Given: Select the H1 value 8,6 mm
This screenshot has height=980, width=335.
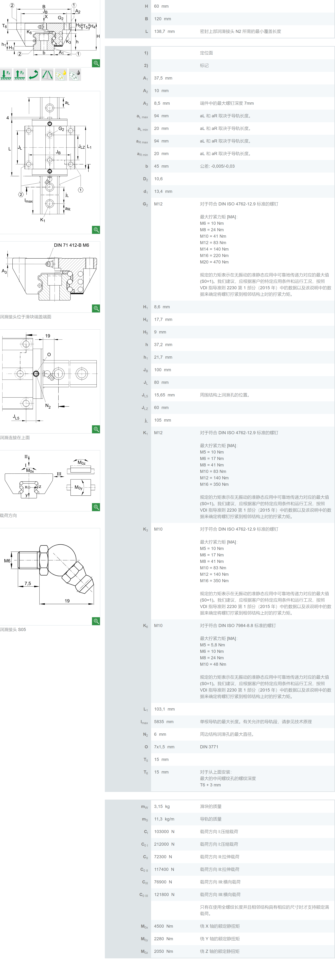Looking at the screenshot, I should click(162, 307).
